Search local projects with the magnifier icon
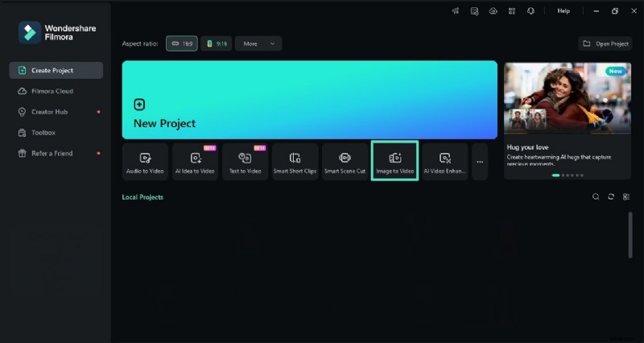 click(x=596, y=196)
